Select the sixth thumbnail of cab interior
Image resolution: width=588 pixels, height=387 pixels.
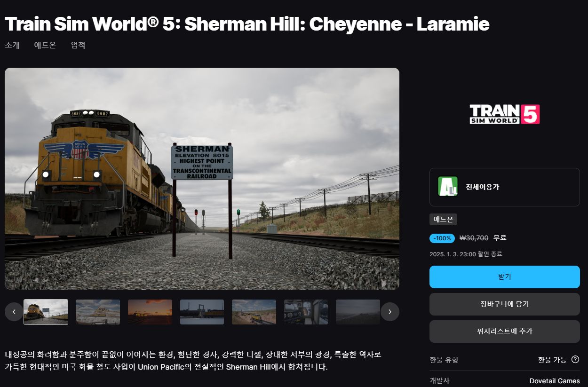pyautogui.click(x=306, y=312)
